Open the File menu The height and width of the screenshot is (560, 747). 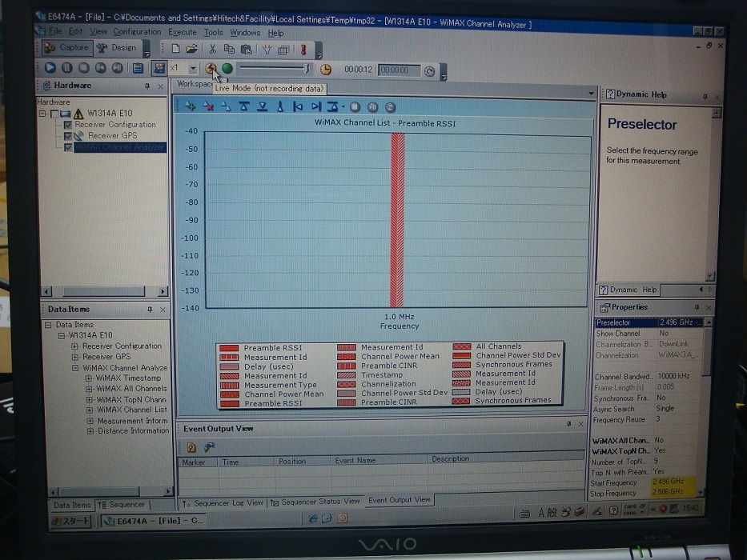point(55,31)
